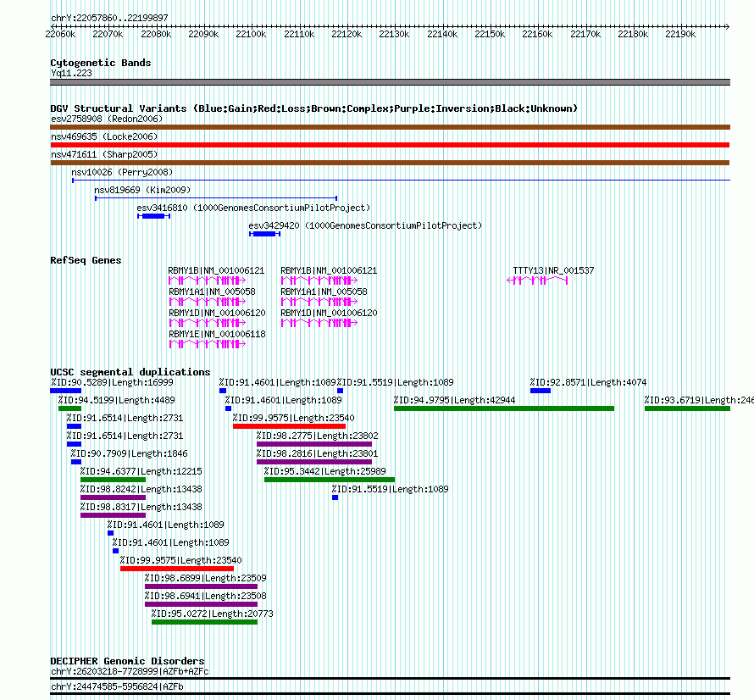
Task: Click the %ID:95.0272|Length:20773 label
Action: pos(212,614)
